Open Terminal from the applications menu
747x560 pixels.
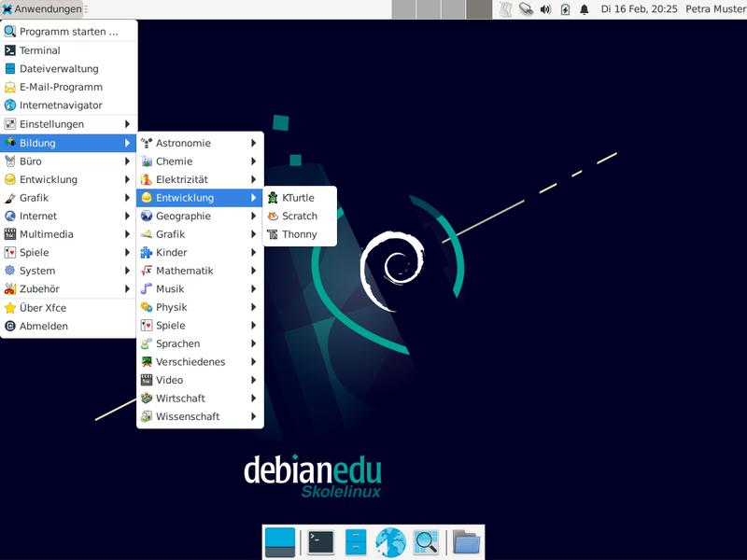68,50
